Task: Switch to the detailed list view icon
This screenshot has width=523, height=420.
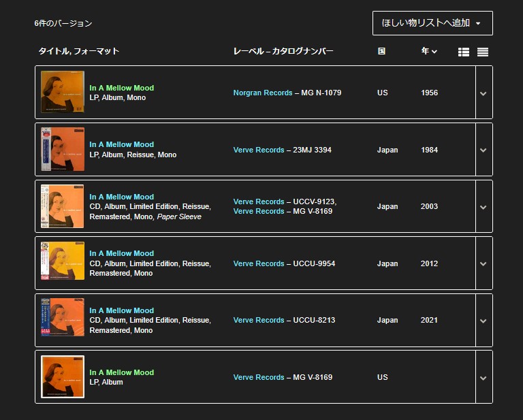Action: [x=464, y=52]
